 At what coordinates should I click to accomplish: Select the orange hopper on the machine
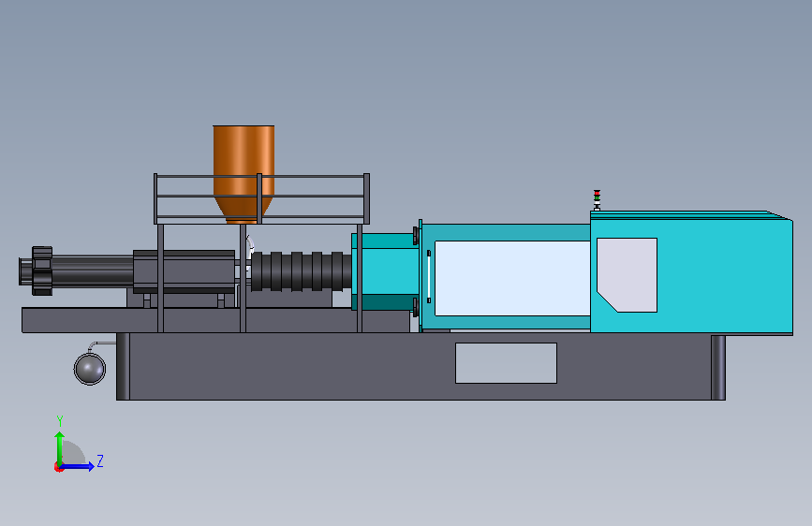pos(244,174)
